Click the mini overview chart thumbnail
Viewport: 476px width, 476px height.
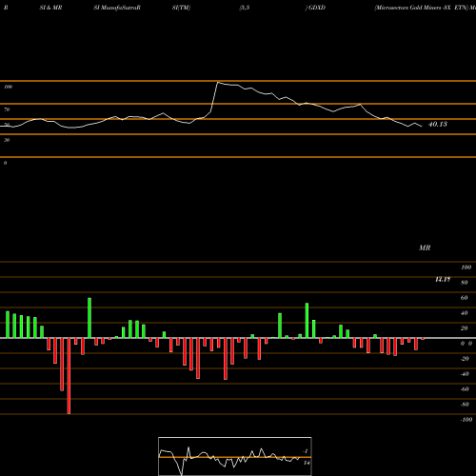point(235,456)
